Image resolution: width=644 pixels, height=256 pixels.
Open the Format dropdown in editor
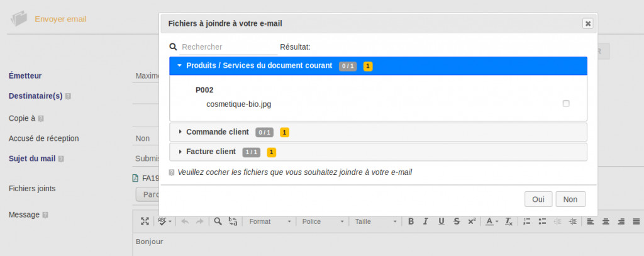coord(270,221)
